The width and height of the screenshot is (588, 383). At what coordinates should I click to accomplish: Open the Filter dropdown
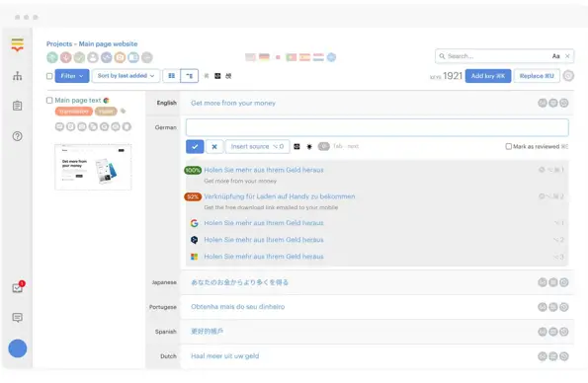tap(72, 76)
